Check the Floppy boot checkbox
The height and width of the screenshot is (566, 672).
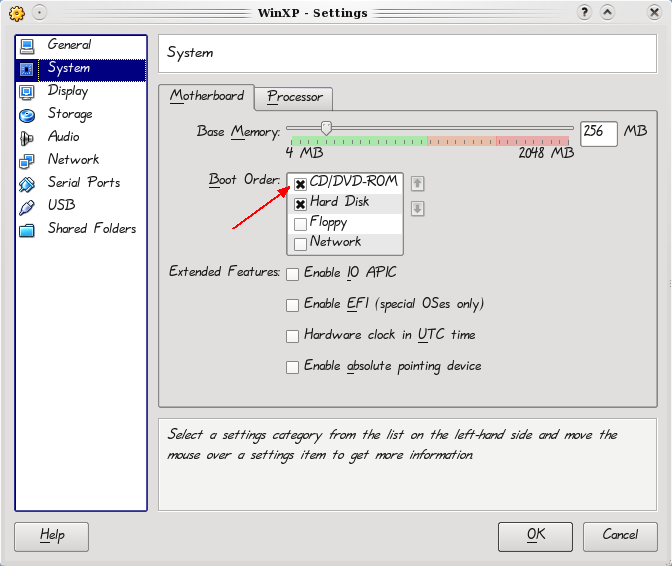[300, 224]
